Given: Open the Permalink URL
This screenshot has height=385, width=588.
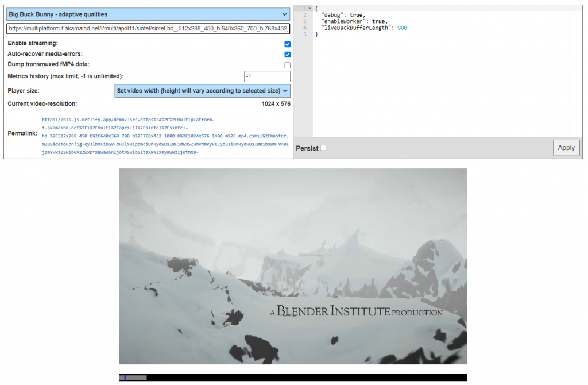Looking at the screenshot, I should (x=165, y=136).
